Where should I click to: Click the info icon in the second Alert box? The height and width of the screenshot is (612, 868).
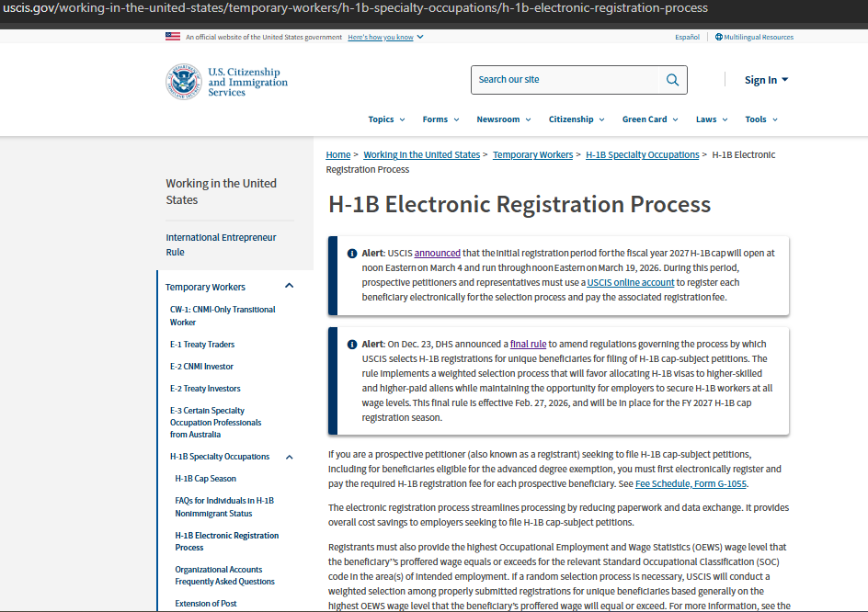[352, 344]
